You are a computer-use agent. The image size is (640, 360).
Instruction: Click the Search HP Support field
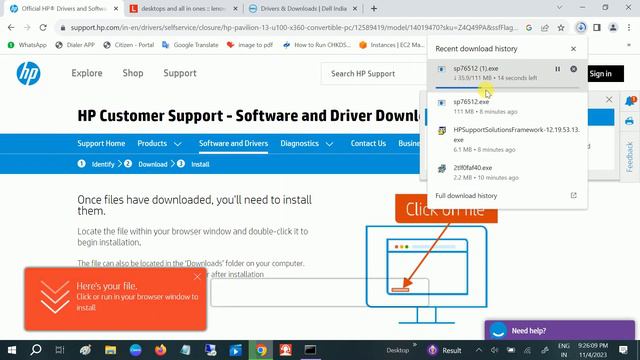pyautogui.click(x=374, y=74)
